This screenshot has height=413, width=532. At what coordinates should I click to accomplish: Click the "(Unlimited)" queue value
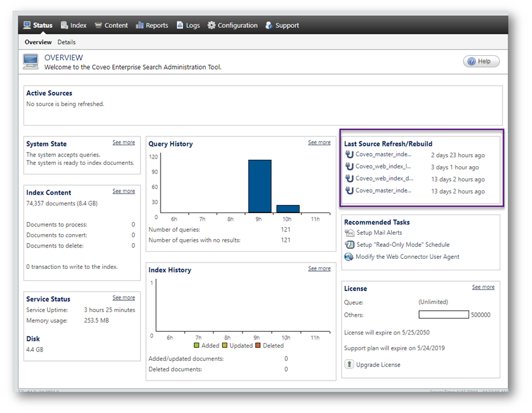point(433,302)
